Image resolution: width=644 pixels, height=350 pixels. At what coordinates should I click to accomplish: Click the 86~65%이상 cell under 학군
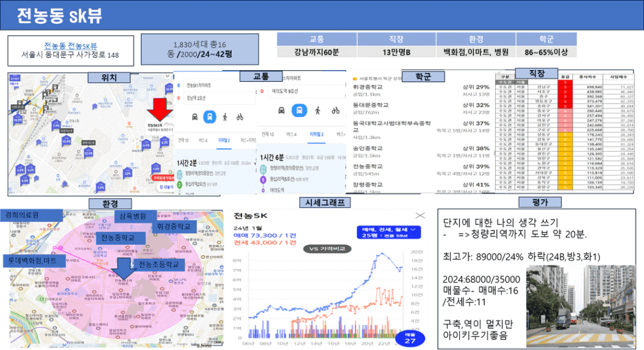coord(546,52)
